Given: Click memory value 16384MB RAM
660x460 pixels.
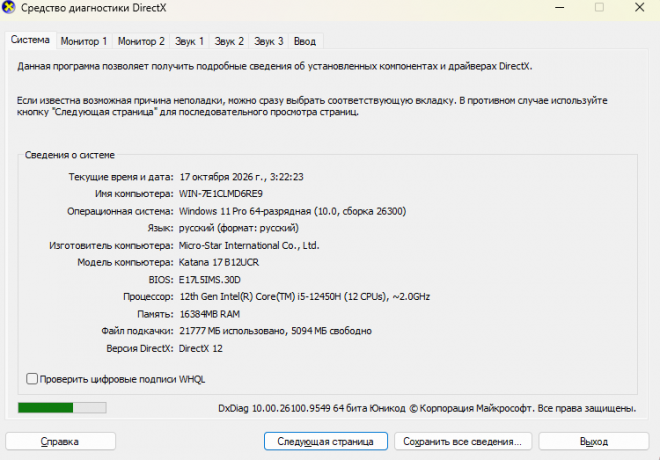Looking at the screenshot, I should pyautogui.click(x=210, y=314).
